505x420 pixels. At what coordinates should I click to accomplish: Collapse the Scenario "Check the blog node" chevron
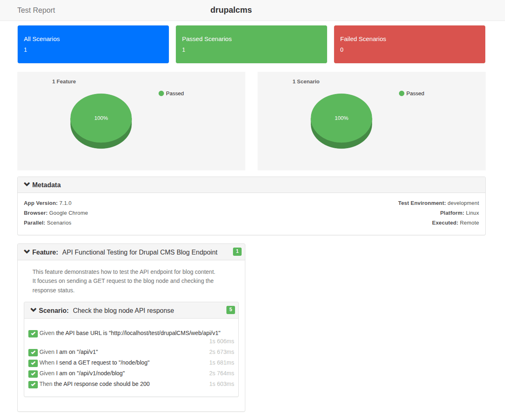point(34,310)
